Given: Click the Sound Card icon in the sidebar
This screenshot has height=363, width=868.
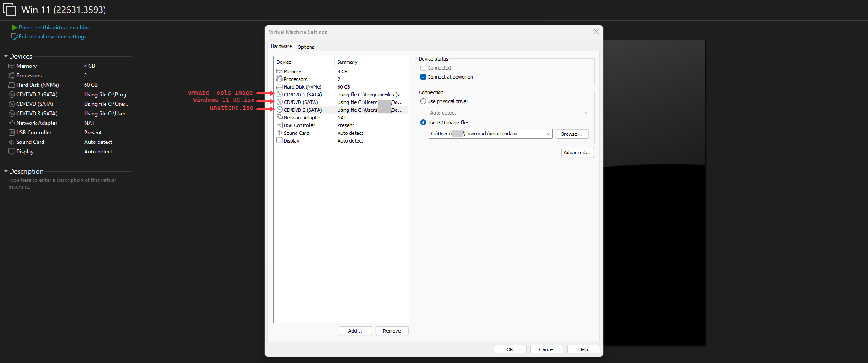Looking at the screenshot, I should [12, 142].
